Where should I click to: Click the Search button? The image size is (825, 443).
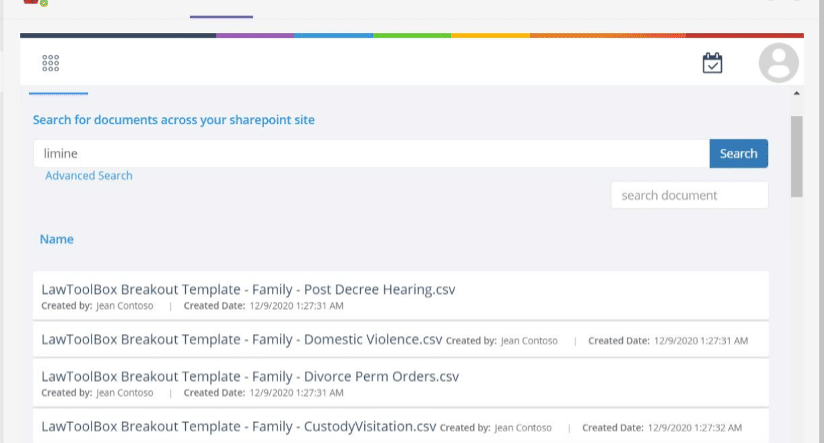[x=739, y=154]
